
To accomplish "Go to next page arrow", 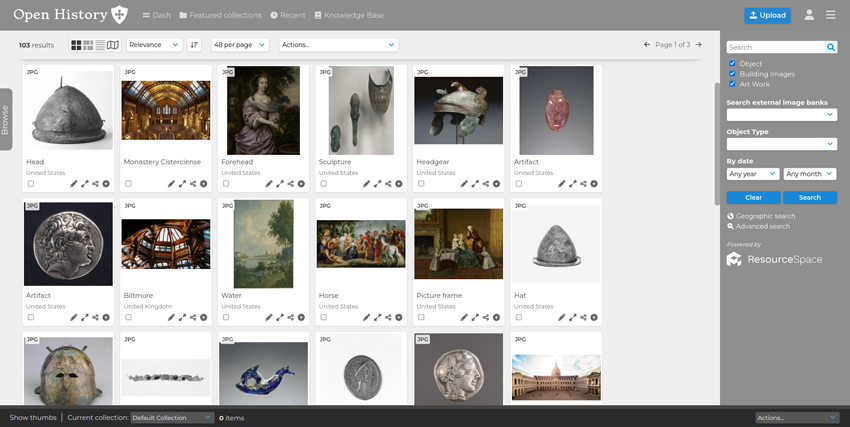I will [698, 45].
